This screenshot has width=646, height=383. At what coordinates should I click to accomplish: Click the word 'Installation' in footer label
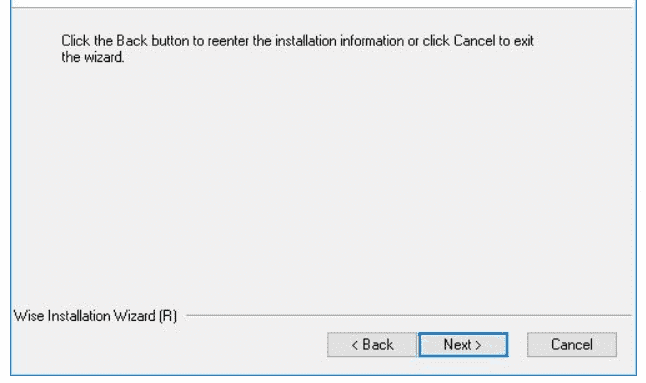coord(79,316)
